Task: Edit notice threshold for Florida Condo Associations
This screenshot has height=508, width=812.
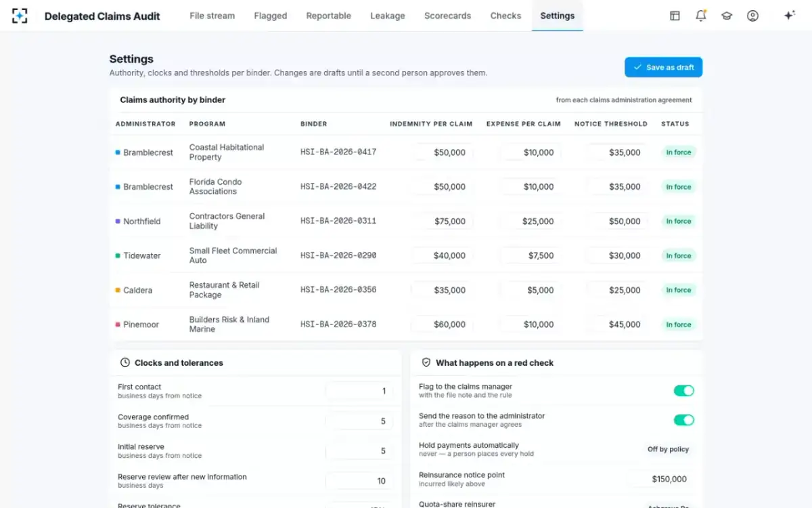Action: click(617, 187)
